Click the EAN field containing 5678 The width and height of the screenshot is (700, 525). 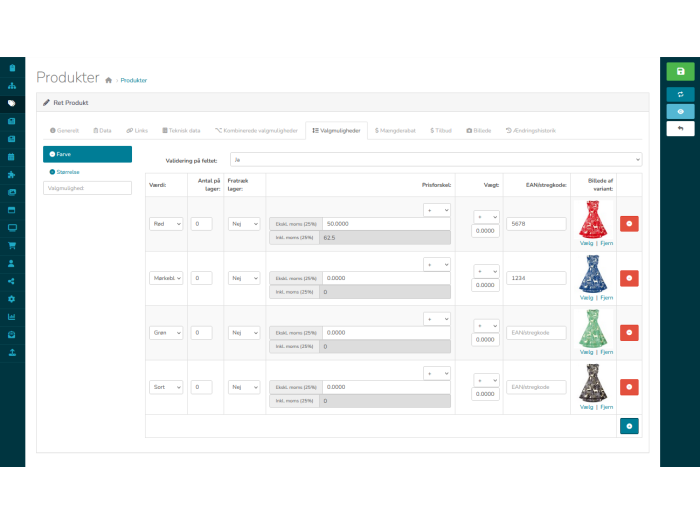pos(536,224)
